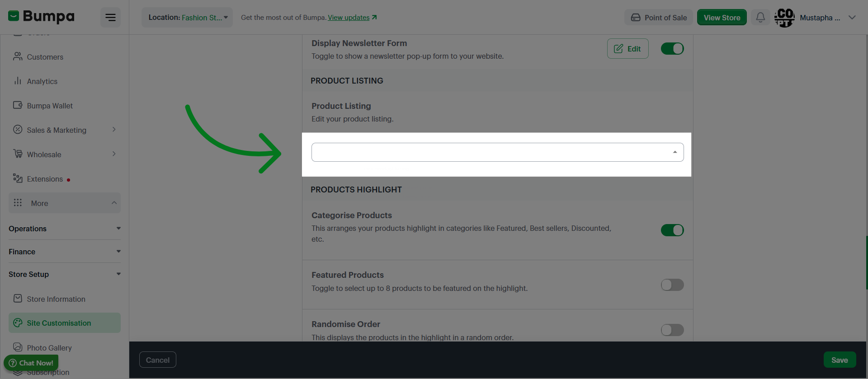Expand Sales & Marketing submenu arrow
The height and width of the screenshot is (379, 868).
pyautogui.click(x=114, y=130)
